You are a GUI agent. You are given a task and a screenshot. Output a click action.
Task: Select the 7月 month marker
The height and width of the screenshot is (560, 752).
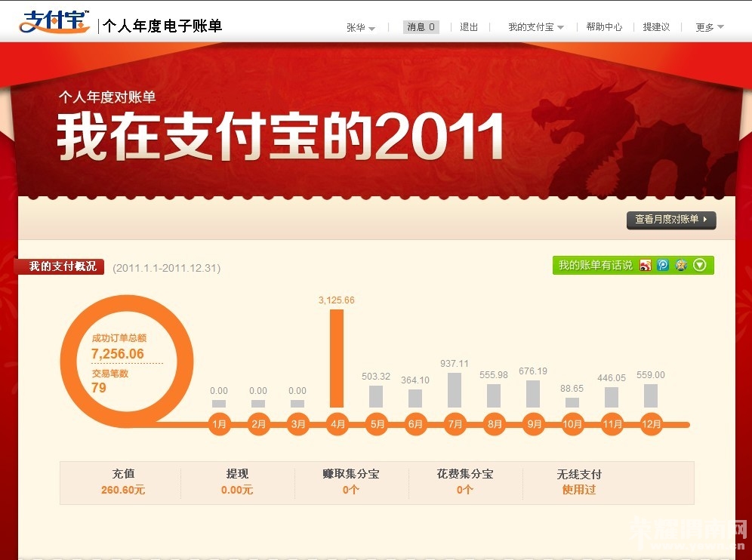(x=455, y=424)
